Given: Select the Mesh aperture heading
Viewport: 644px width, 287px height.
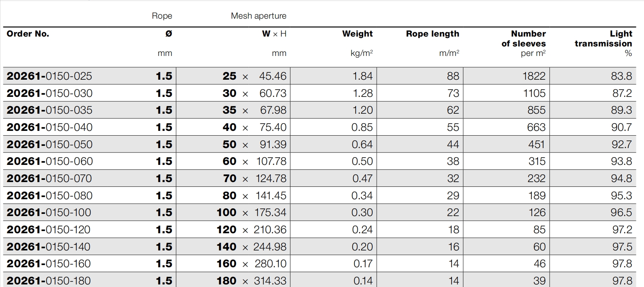Looking at the screenshot, I should [258, 16].
